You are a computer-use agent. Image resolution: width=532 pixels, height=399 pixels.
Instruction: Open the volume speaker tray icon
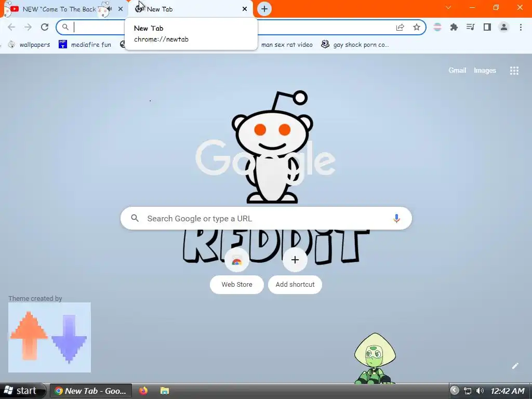click(x=480, y=391)
